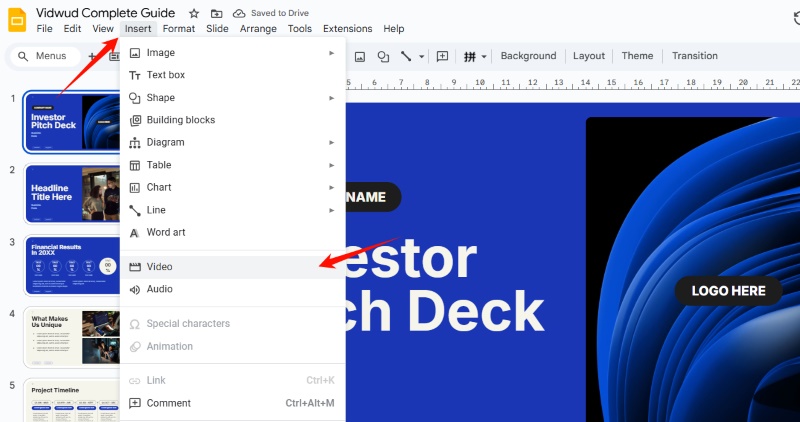Click the Transition toolbar button
This screenshot has height=422, width=800.
(694, 56)
